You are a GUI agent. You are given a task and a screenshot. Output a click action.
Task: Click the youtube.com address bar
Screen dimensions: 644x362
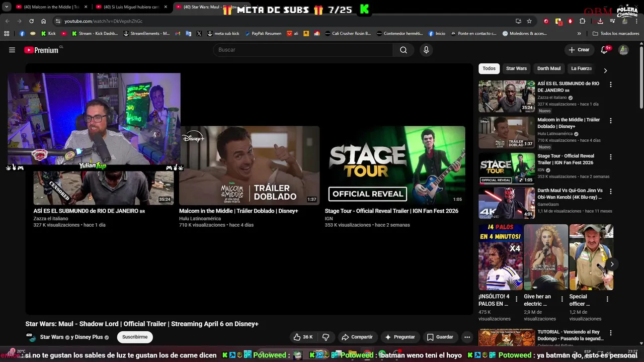(x=282, y=21)
